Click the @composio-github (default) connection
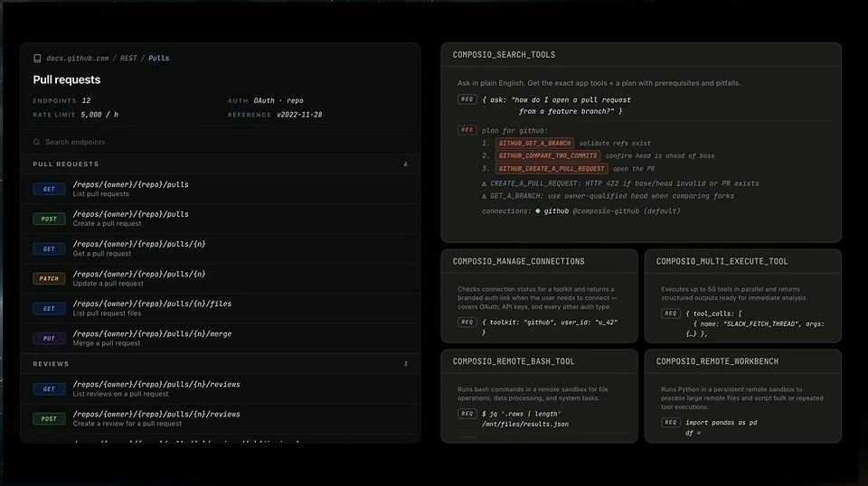The image size is (868, 486). 626,211
